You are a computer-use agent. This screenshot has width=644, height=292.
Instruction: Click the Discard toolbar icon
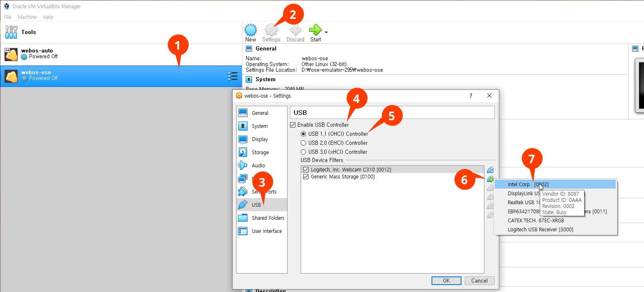point(295,32)
